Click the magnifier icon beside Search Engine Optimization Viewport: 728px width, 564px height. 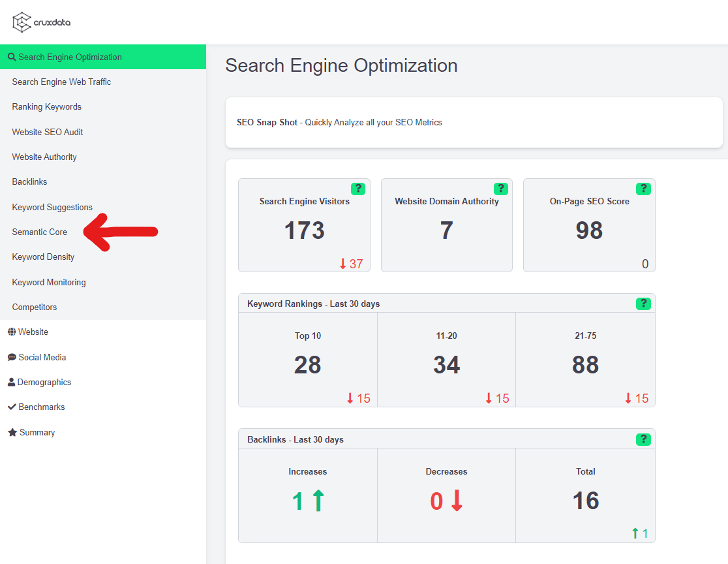click(11, 57)
